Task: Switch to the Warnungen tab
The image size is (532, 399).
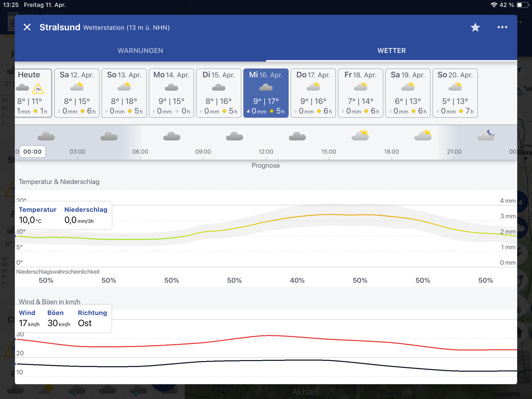Action: point(140,51)
